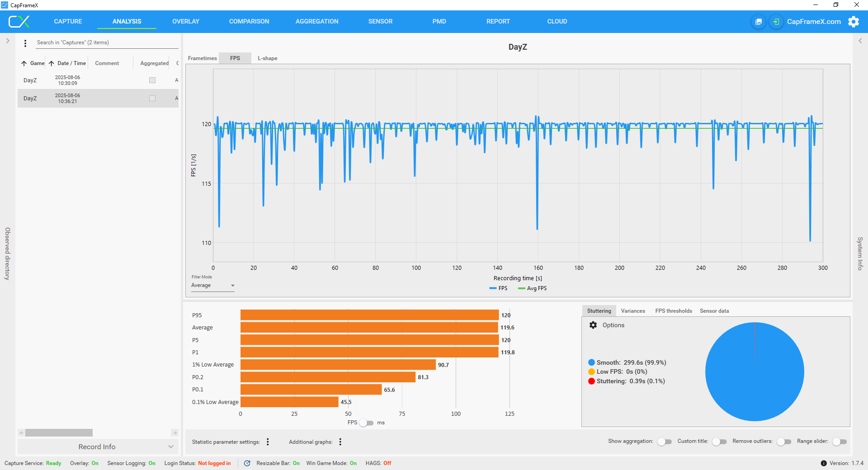Image resolution: width=868 pixels, height=470 pixels.
Task: Click the refresh icon in status bar
Action: pyautogui.click(x=247, y=463)
